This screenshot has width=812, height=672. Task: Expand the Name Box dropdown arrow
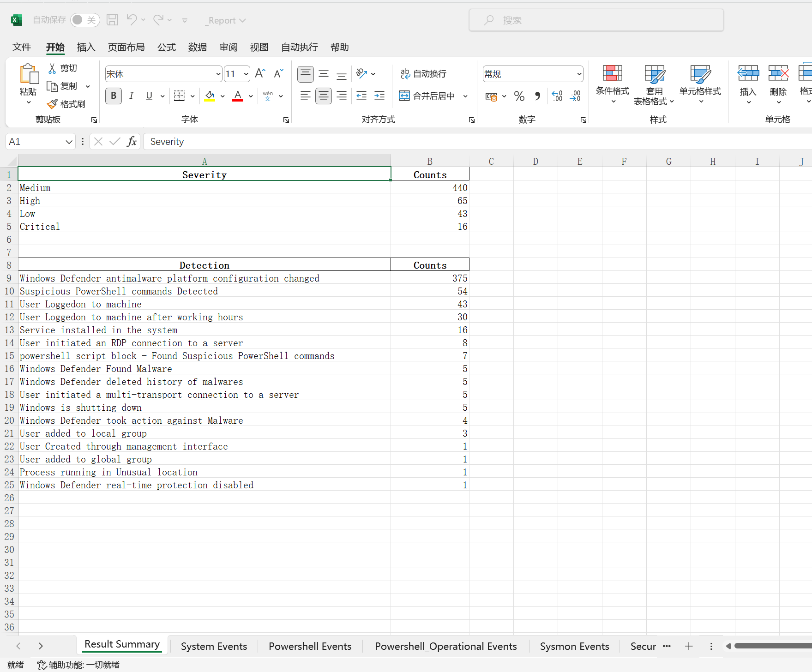point(69,142)
